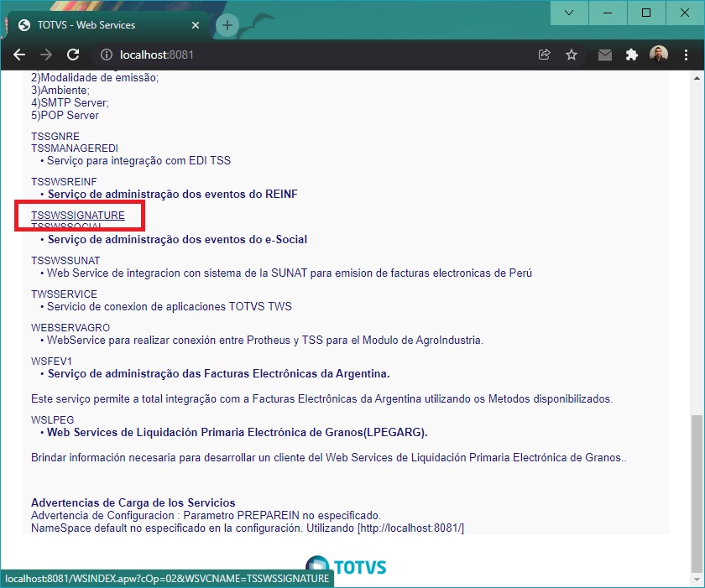
Task: Click 'Parametro PREPAREIN no especificado' warning
Action: 206,515
